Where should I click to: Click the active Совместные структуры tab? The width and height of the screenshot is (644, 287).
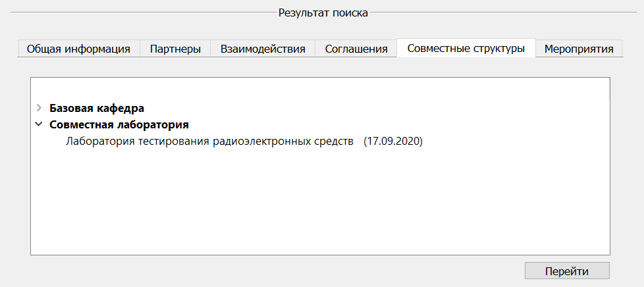tap(466, 48)
